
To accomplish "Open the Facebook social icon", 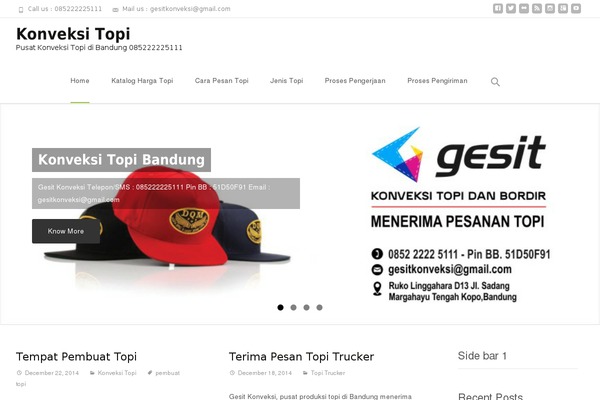I will [498, 8].
